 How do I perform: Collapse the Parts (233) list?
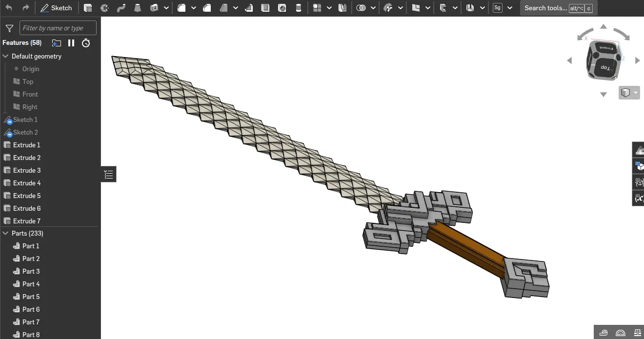click(x=6, y=233)
